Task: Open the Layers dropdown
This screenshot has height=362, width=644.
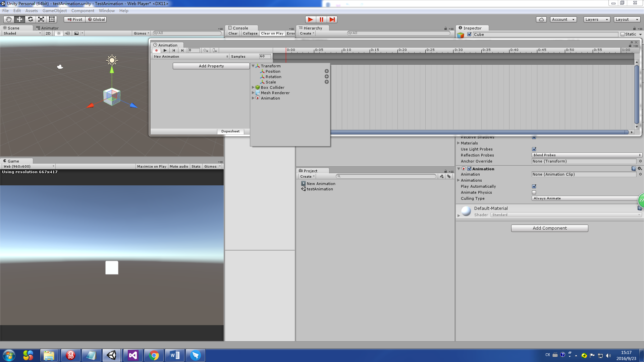Action: (x=596, y=19)
